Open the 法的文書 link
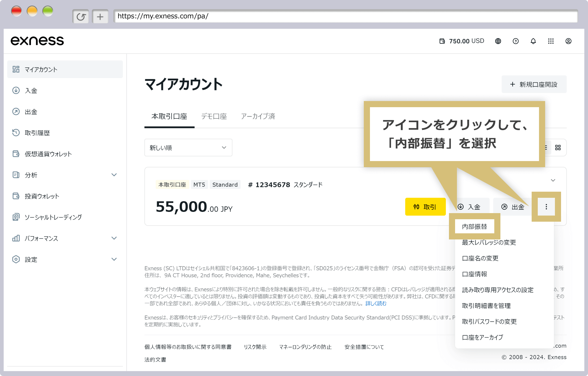Viewport: 588px width, 376px height. pyautogui.click(x=155, y=360)
